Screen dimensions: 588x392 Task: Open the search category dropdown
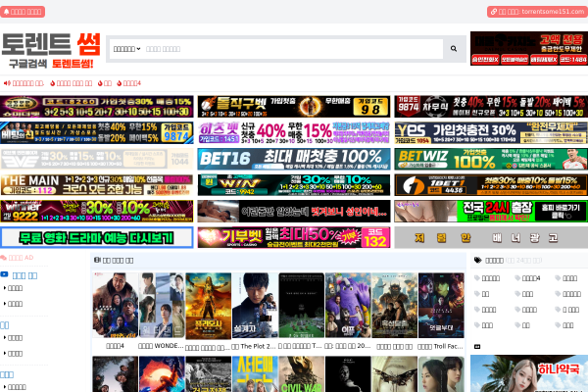tap(126, 49)
